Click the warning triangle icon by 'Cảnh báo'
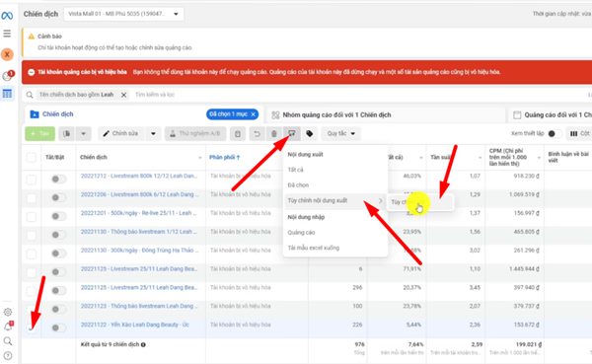This screenshot has width=592, height=364. [32, 36]
